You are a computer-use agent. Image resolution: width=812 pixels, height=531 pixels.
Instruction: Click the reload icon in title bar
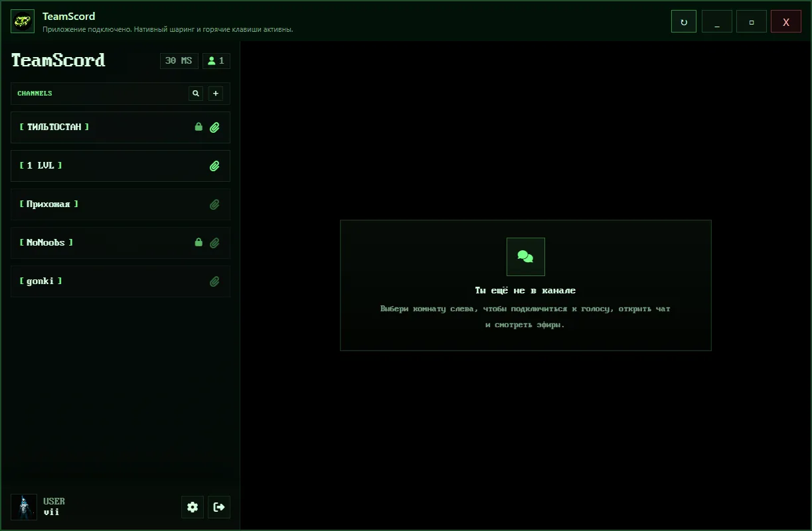coord(684,21)
